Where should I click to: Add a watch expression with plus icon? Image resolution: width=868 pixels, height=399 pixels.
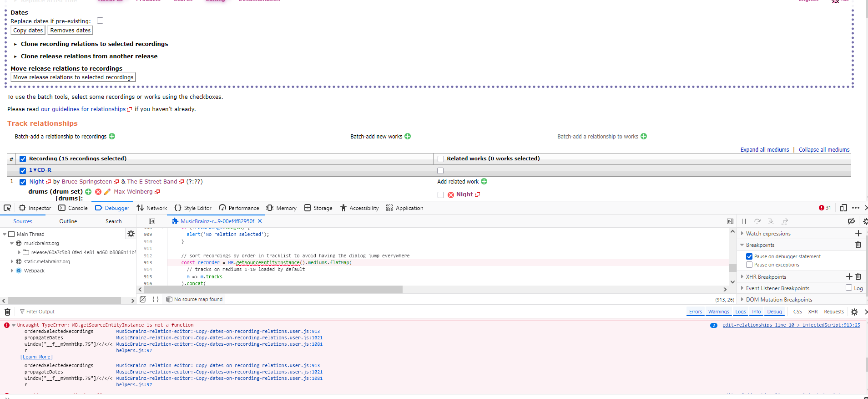(858, 233)
